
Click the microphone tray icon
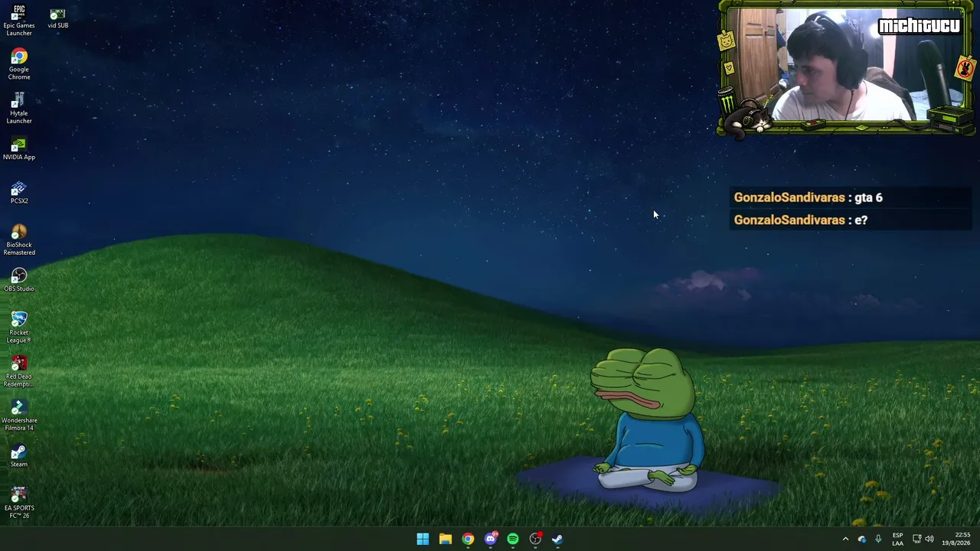click(878, 539)
